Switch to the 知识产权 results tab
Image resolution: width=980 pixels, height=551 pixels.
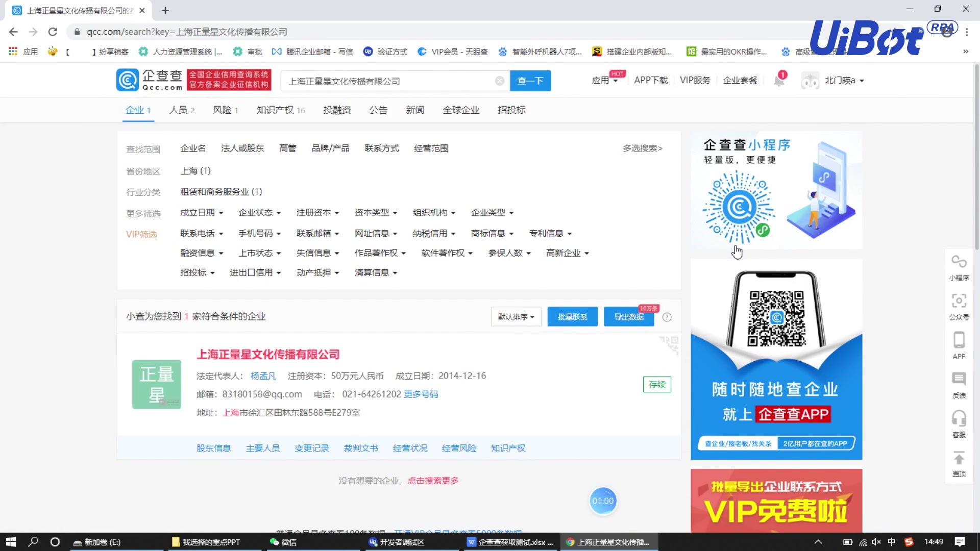tap(281, 110)
